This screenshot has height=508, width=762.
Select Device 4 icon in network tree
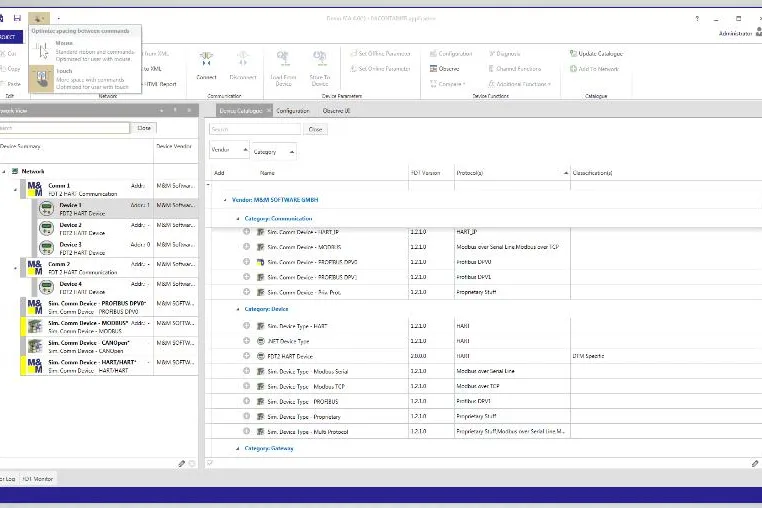click(46, 287)
